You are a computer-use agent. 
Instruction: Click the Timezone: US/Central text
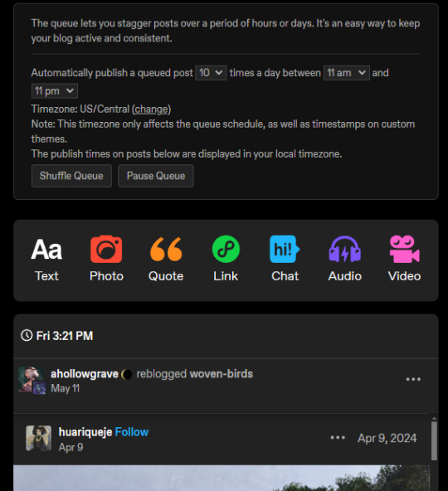point(80,109)
